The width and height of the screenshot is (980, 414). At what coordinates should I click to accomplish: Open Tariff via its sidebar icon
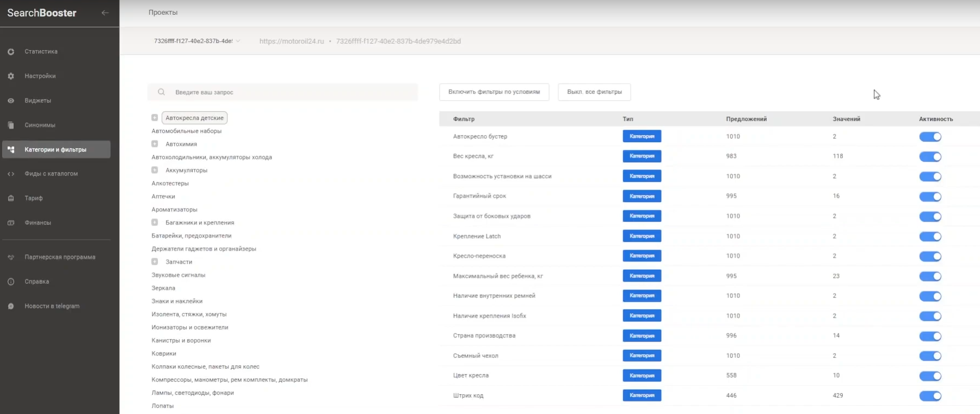pos(11,198)
